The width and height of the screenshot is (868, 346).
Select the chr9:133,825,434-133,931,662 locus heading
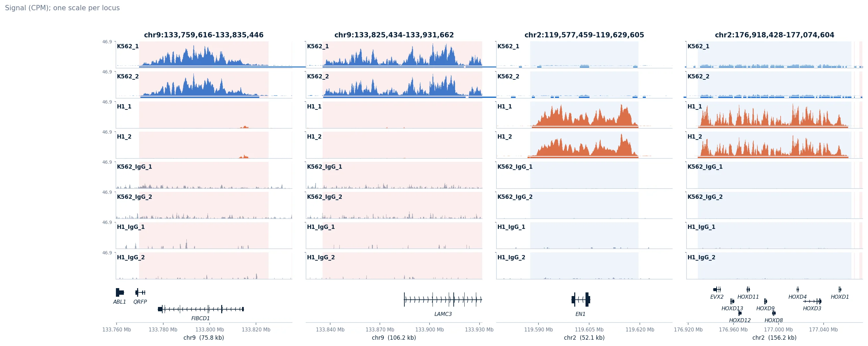coord(394,35)
